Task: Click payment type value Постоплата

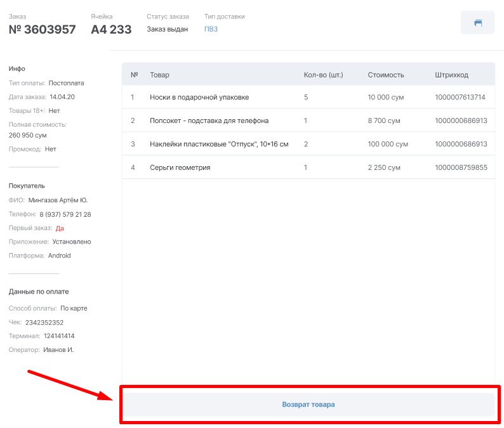Action: click(x=66, y=83)
